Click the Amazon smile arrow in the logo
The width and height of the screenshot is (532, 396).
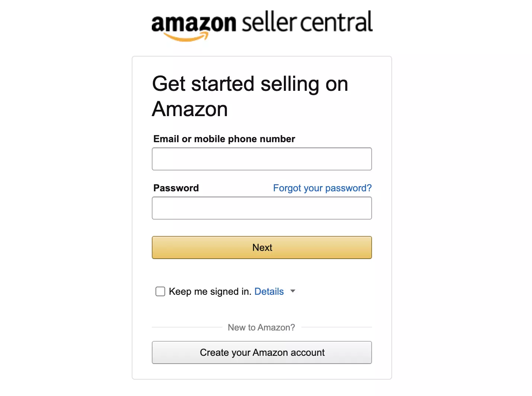186,36
